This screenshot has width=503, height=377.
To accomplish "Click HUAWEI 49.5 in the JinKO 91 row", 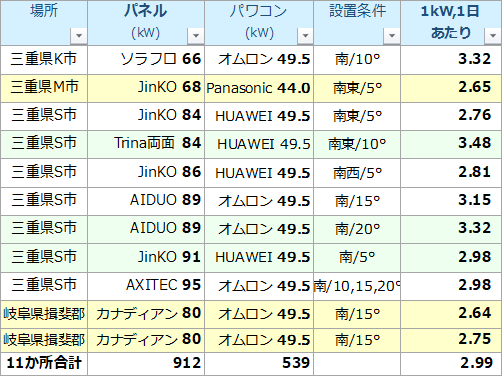I will tap(259, 257).
